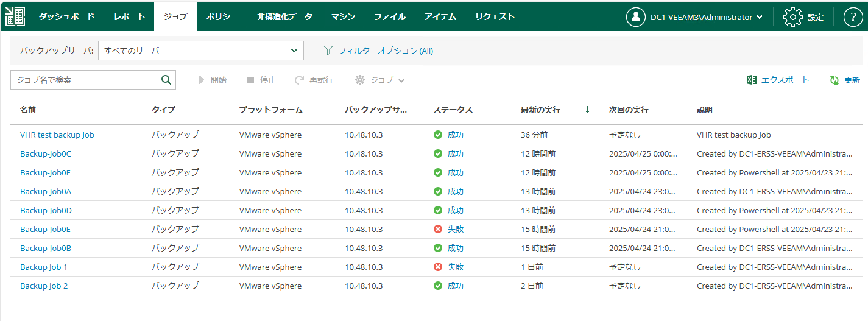868x321 pixels.
Task: Open the VHR test backup Job link
Action: [57, 135]
